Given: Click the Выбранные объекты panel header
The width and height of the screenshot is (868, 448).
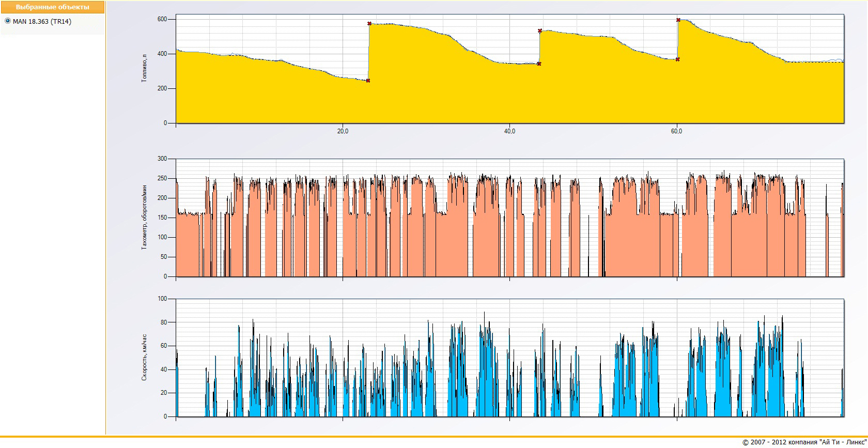Looking at the screenshot, I should [53, 7].
